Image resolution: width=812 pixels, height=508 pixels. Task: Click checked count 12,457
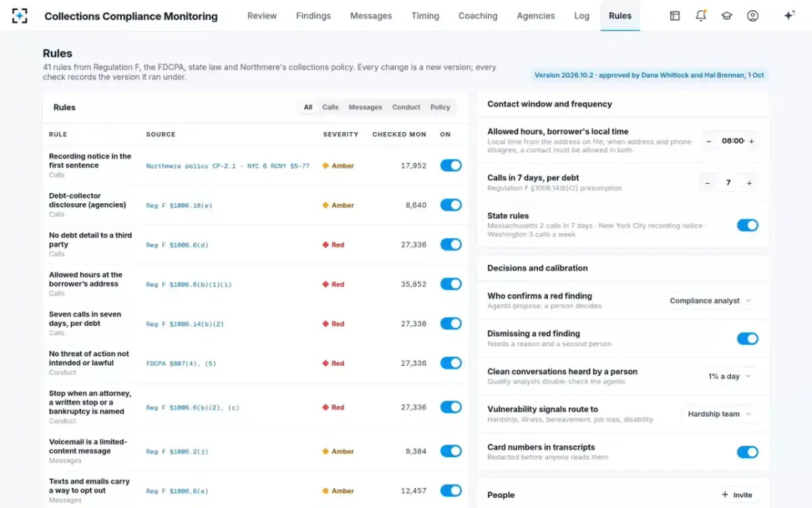413,490
